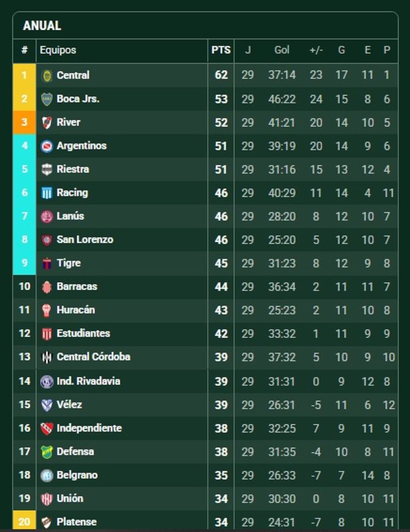Click the Rosario Central club crest

click(x=47, y=76)
